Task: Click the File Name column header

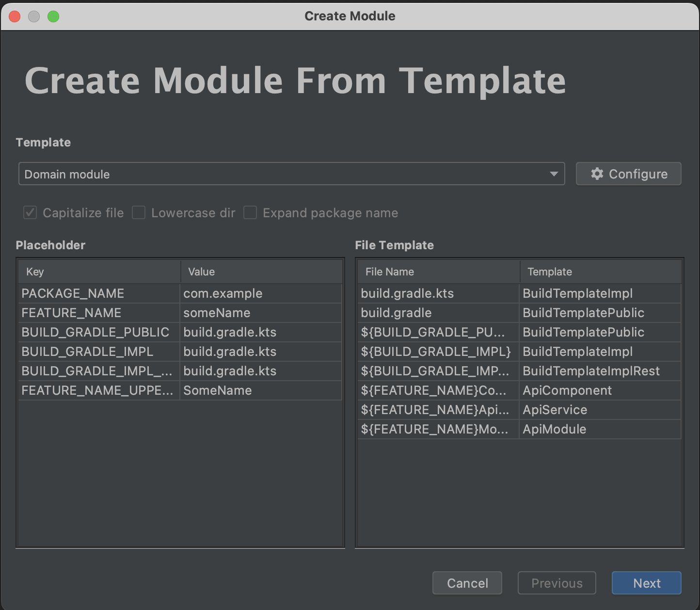Action: tap(389, 272)
